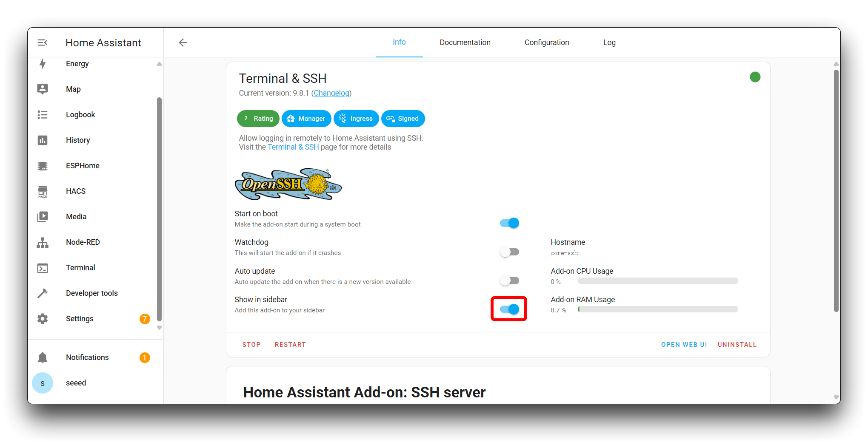Click the Home Assistant Add-on: SSH server heading

tap(364, 392)
